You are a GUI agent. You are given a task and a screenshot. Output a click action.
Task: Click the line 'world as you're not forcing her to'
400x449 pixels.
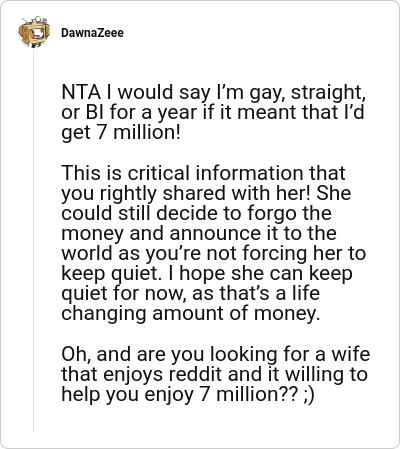(x=214, y=253)
